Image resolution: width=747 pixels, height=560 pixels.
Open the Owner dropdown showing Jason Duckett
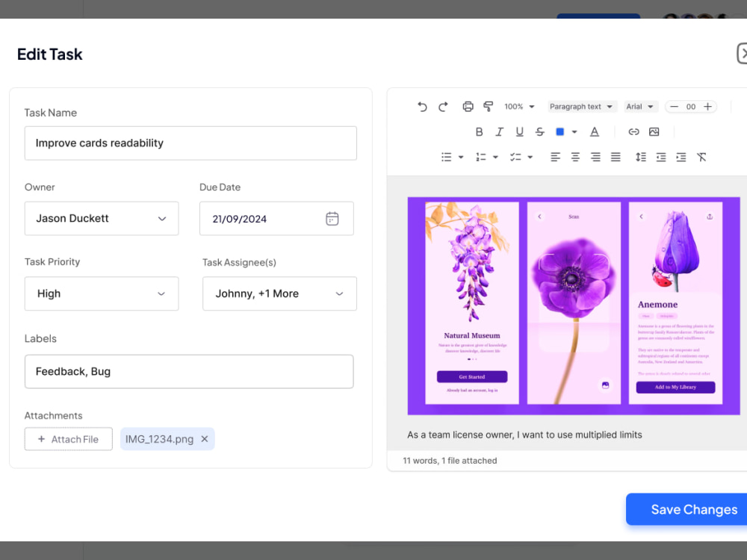coord(102,219)
